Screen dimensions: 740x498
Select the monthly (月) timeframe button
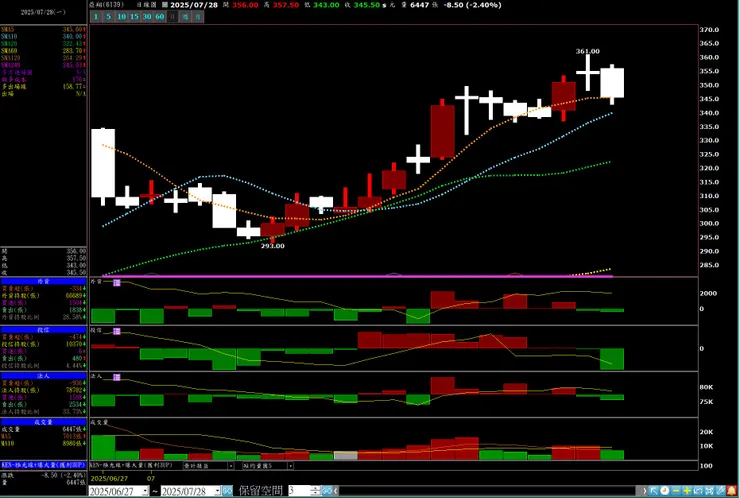[x=198, y=17]
